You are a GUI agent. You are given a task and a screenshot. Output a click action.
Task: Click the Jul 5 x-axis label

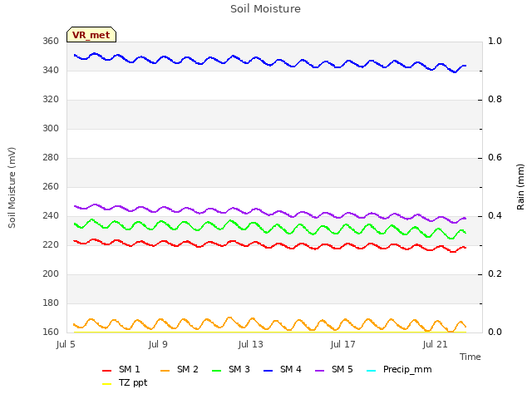tap(66, 344)
